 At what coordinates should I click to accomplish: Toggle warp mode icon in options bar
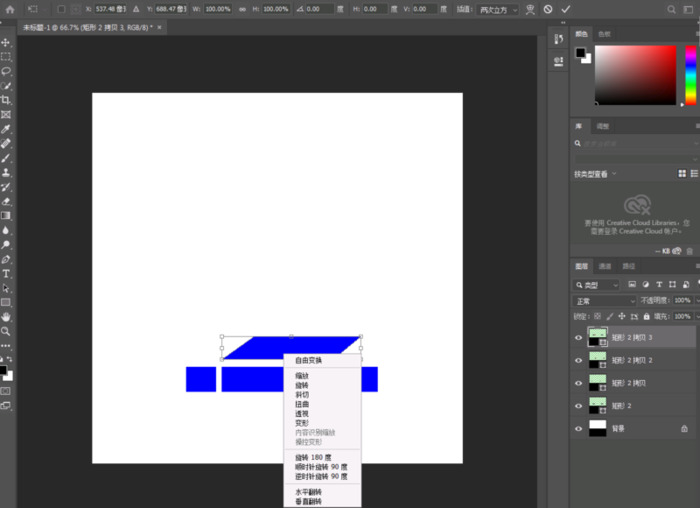pyautogui.click(x=530, y=9)
